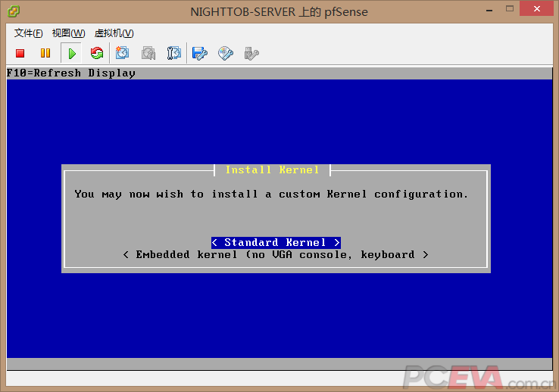Connect a USB device via toolbar icon
This screenshot has height=392, width=559.
click(x=251, y=53)
